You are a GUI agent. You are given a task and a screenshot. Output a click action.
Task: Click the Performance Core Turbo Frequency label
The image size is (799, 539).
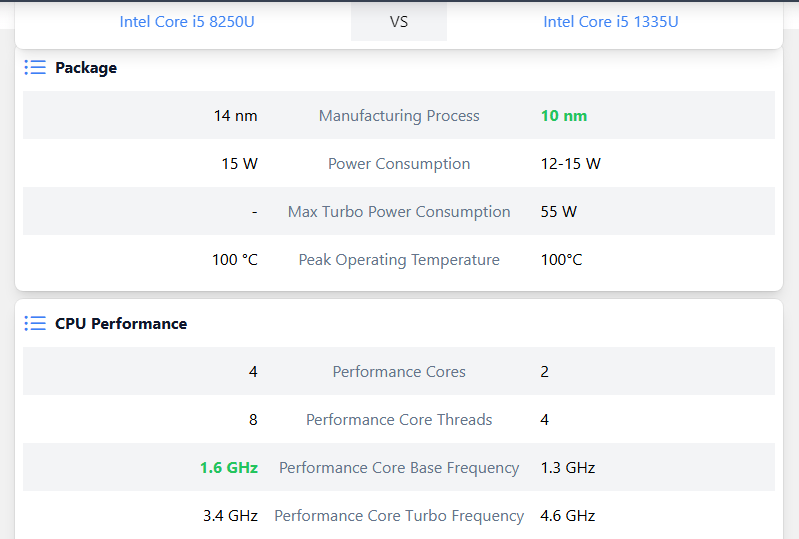coord(399,516)
